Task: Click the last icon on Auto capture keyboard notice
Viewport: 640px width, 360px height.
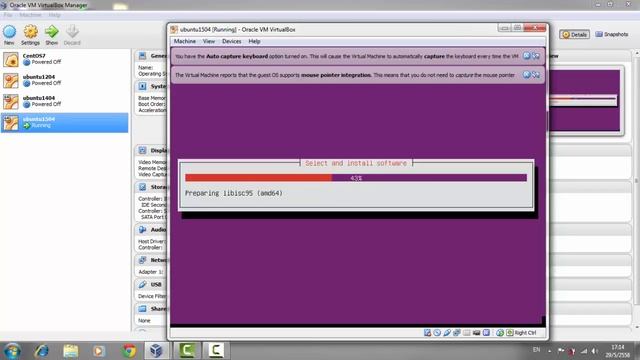Action: click(x=536, y=56)
